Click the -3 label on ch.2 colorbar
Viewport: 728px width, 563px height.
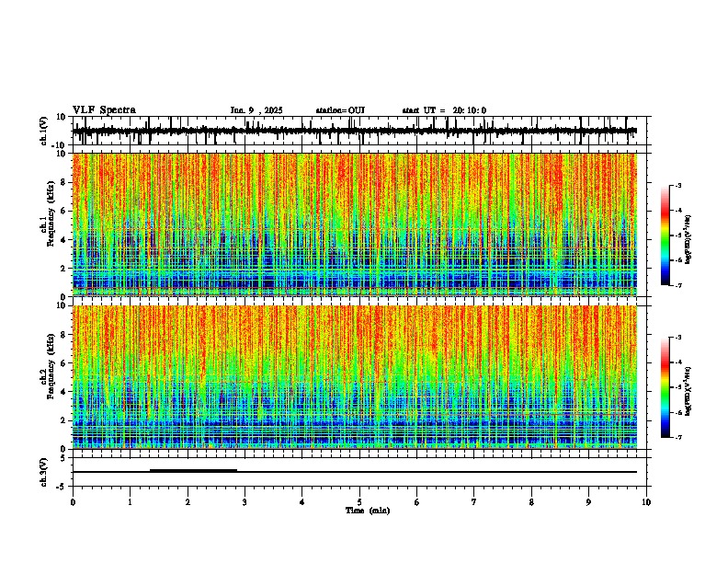(x=677, y=338)
